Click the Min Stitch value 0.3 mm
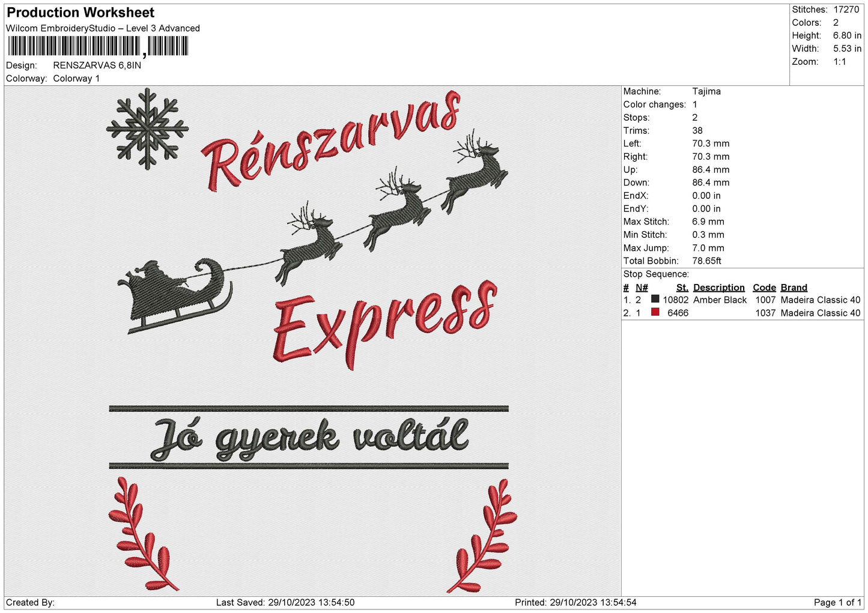 point(708,235)
